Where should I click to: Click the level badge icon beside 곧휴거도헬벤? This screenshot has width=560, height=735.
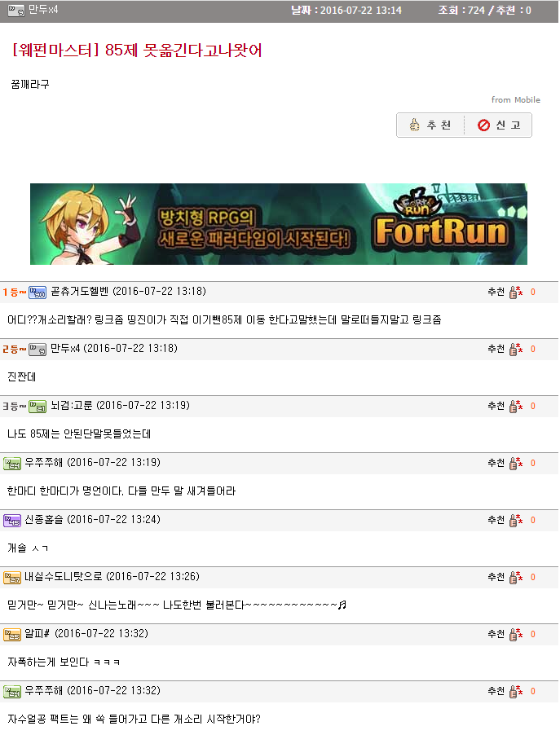(x=37, y=293)
